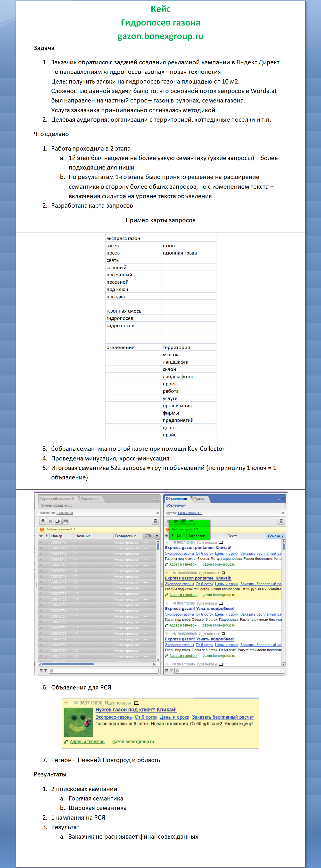Select group row 738875753
321x868 pixels.
point(97,605)
